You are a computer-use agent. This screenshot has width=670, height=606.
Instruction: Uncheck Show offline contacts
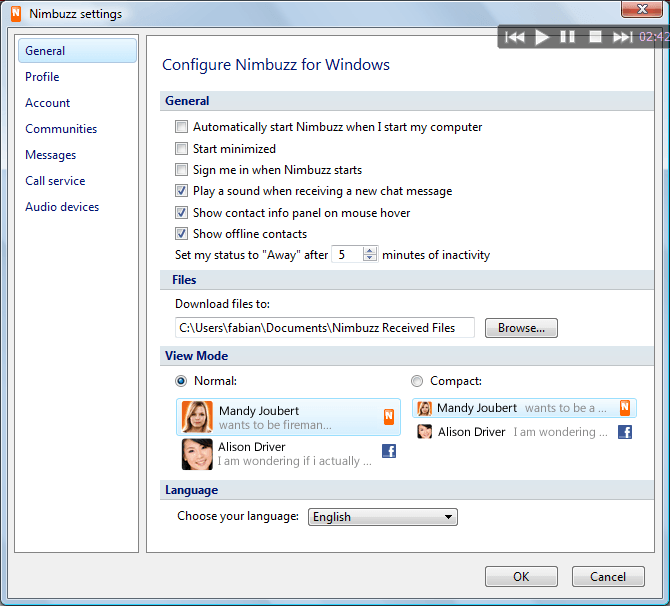coord(181,234)
